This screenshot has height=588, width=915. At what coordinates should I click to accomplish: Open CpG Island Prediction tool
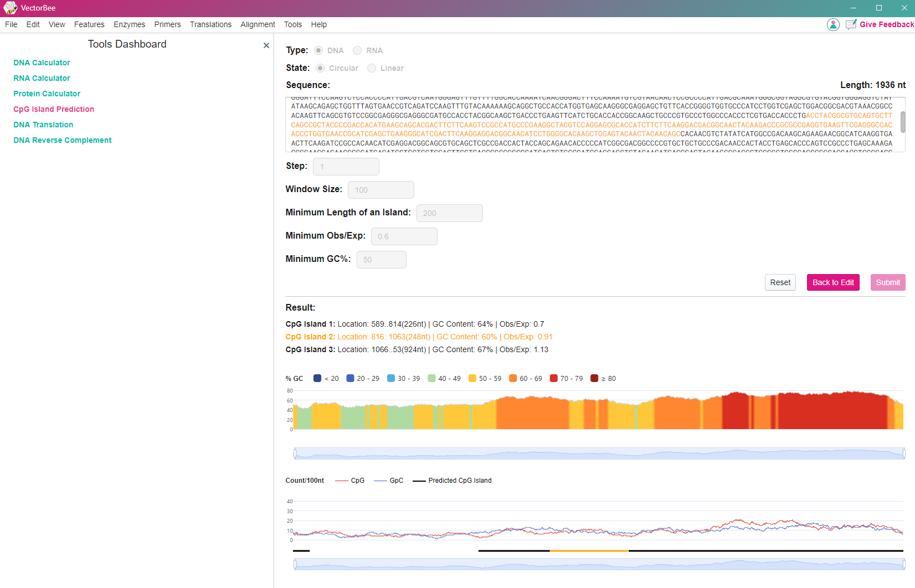(54, 109)
